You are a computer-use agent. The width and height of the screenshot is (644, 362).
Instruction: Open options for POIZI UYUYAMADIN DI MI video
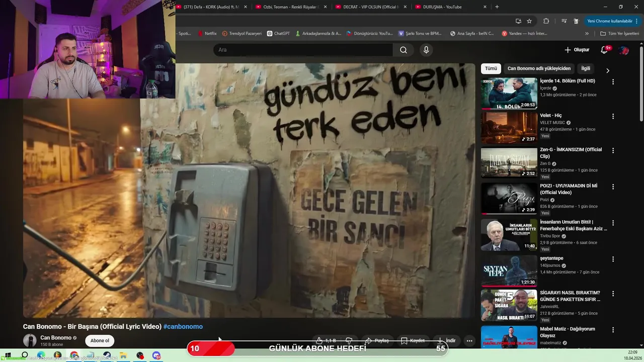tap(613, 187)
